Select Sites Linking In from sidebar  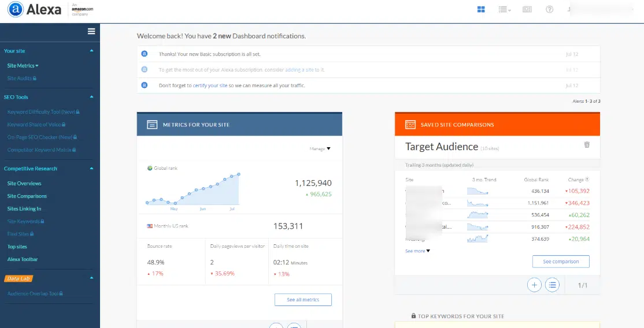(24, 209)
